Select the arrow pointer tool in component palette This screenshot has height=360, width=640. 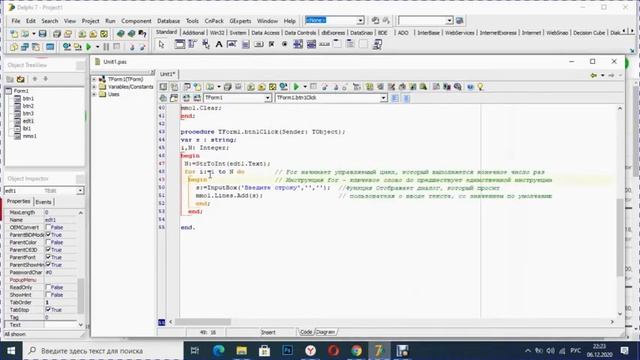click(x=162, y=44)
